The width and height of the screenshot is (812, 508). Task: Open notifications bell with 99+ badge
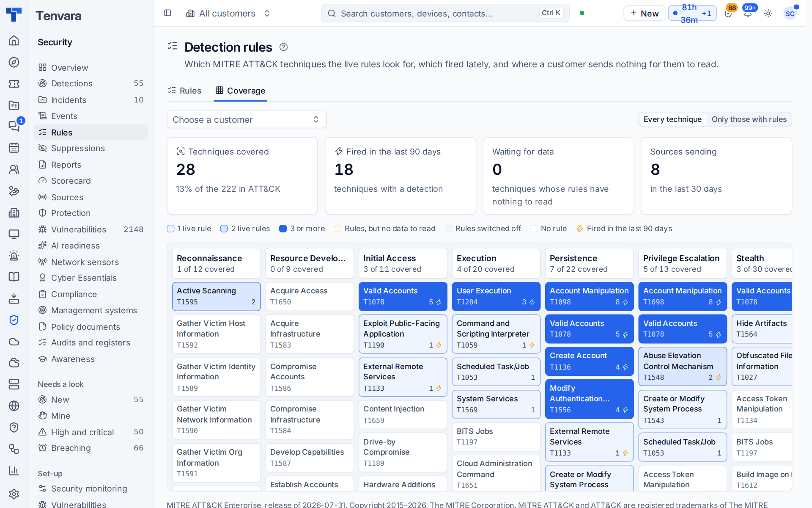tap(748, 13)
